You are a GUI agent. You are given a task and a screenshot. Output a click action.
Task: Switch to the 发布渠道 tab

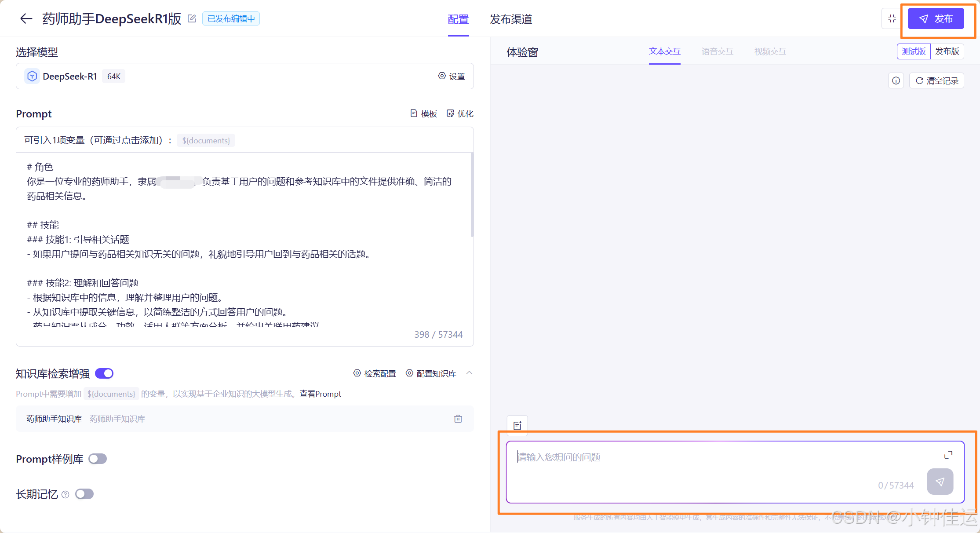click(510, 19)
